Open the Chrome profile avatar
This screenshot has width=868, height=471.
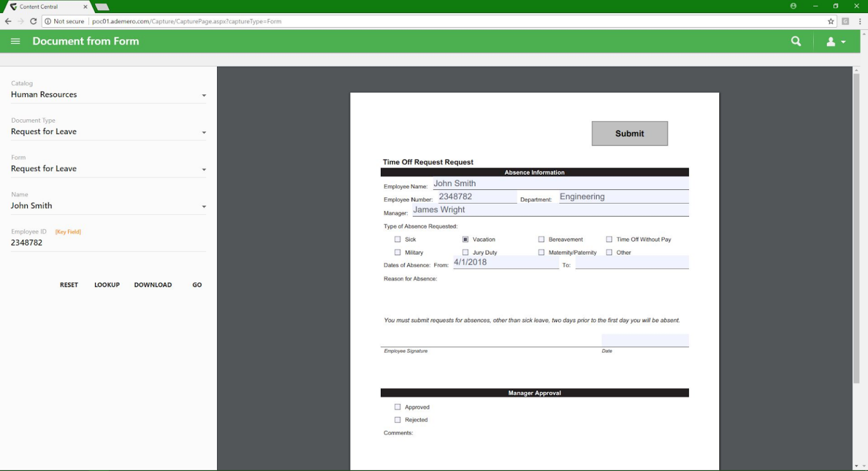click(793, 6)
